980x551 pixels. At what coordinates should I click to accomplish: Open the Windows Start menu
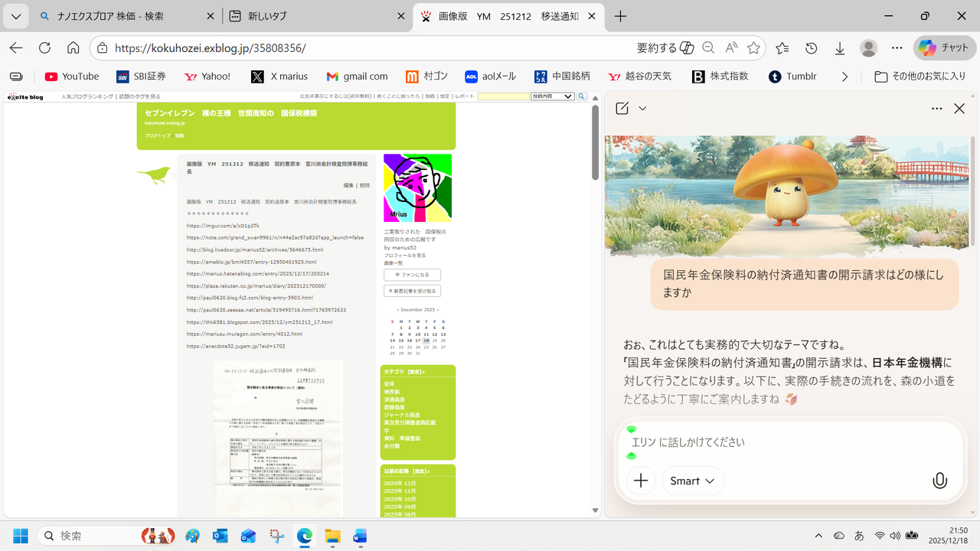(20, 536)
